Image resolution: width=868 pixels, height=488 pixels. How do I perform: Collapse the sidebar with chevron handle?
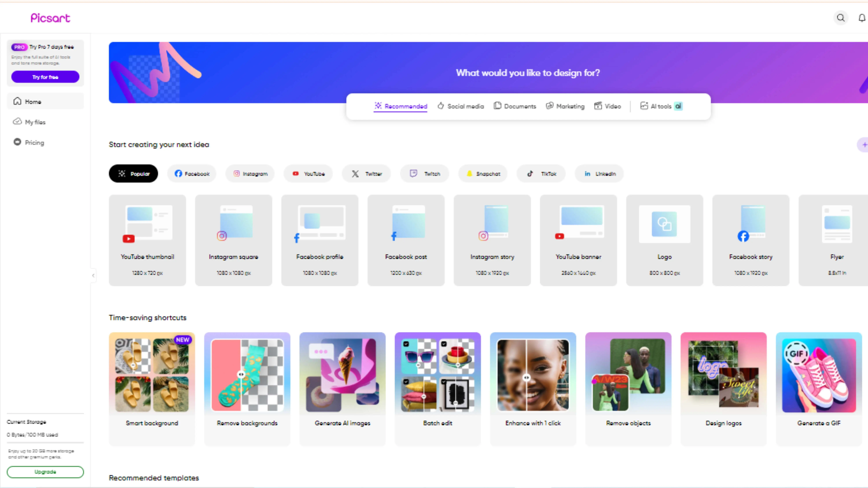[x=93, y=275]
